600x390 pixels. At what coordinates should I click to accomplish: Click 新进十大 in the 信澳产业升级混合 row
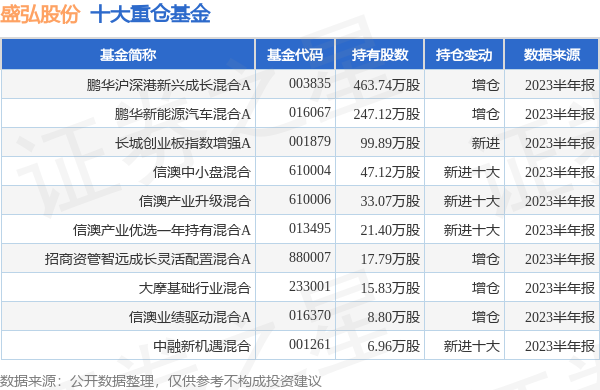click(471, 201)
